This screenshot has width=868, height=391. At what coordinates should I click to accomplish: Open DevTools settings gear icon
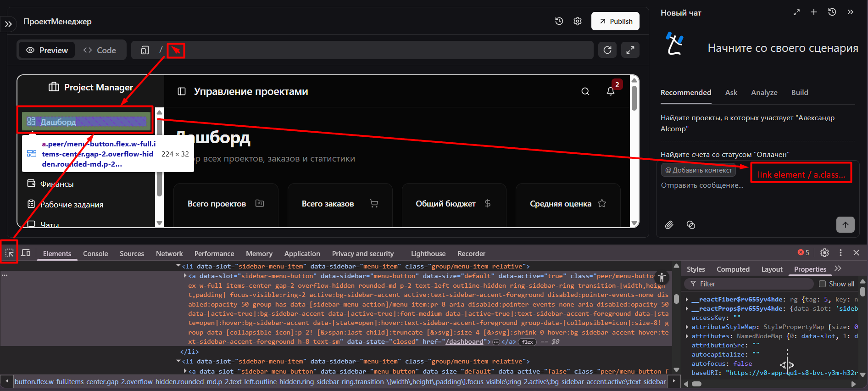(x=824, y=253)
